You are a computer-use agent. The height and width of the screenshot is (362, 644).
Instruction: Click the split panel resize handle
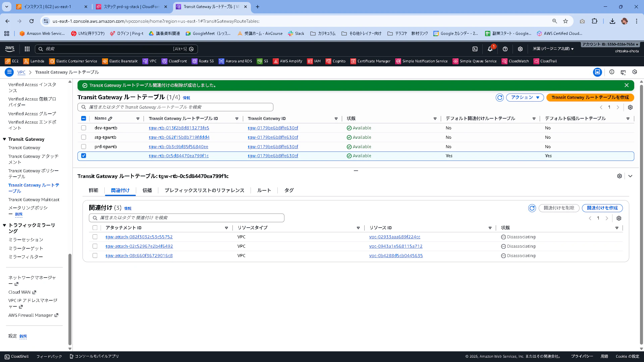point(356,171)
